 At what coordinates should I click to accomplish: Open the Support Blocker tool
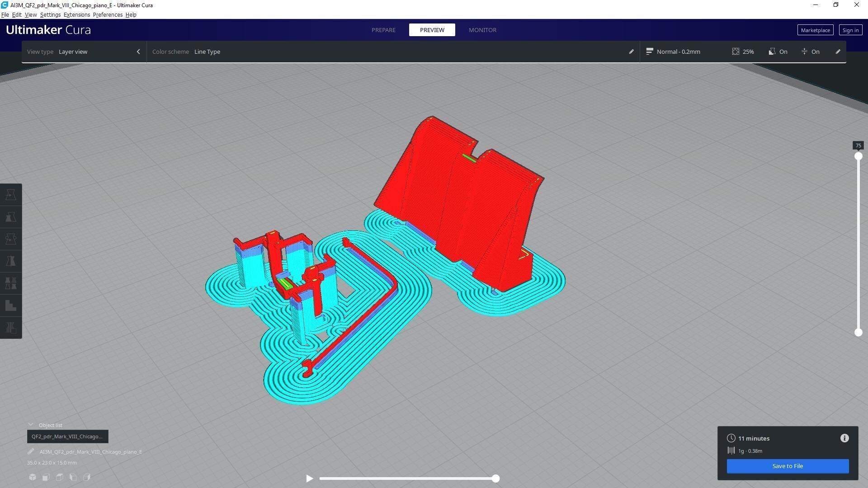tap(11, 328)
